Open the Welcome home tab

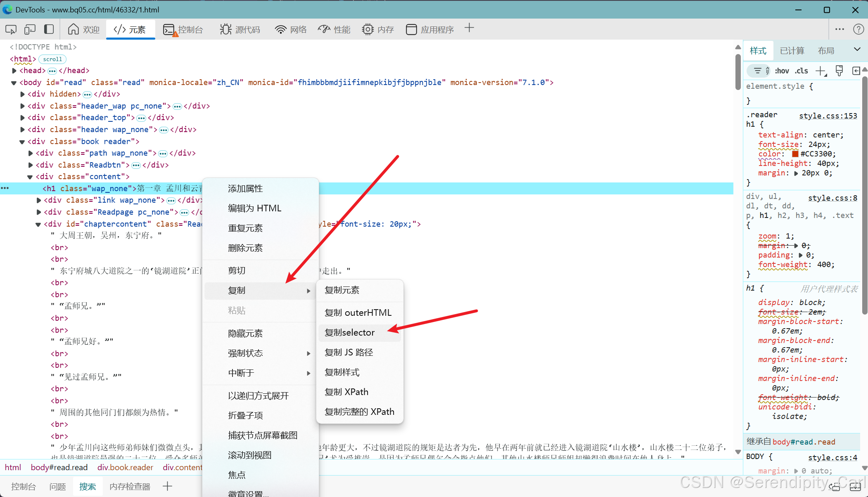(x=84, y=29)
